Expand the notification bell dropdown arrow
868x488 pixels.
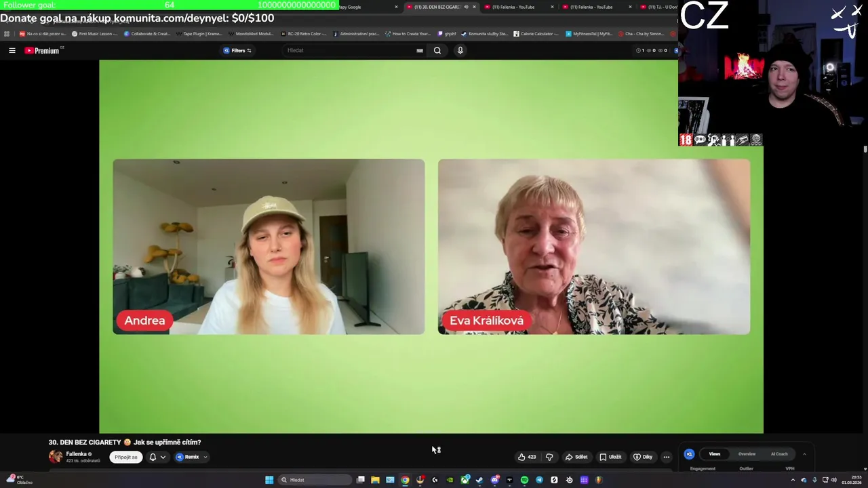click(163, 457)
